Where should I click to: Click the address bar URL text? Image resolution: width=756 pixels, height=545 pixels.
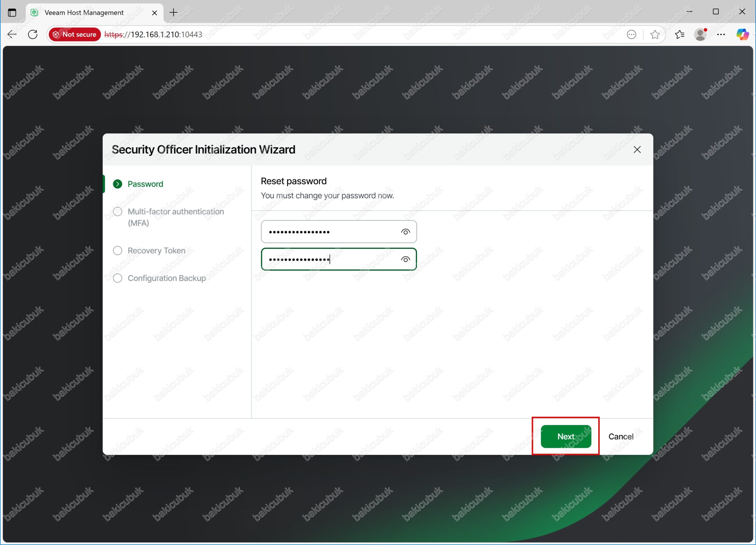[153, 34]
